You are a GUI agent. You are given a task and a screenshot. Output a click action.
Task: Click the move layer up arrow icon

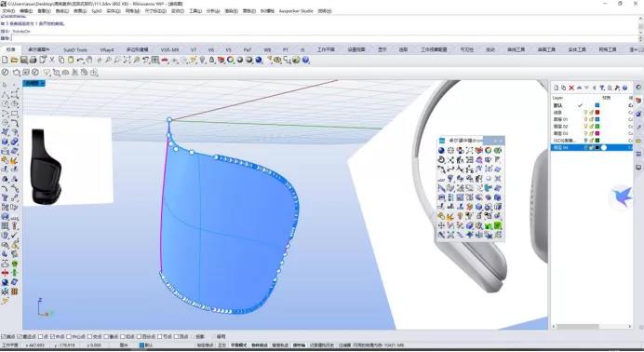[579, 88]
